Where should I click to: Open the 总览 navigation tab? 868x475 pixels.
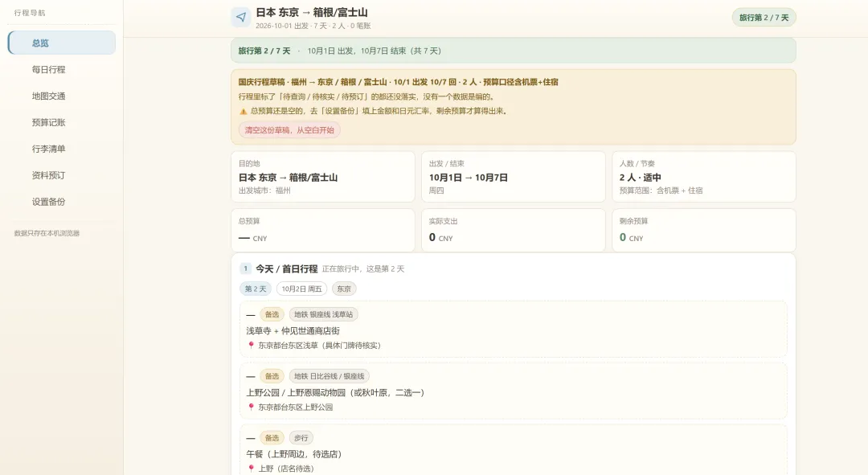[x=61, y=43]
